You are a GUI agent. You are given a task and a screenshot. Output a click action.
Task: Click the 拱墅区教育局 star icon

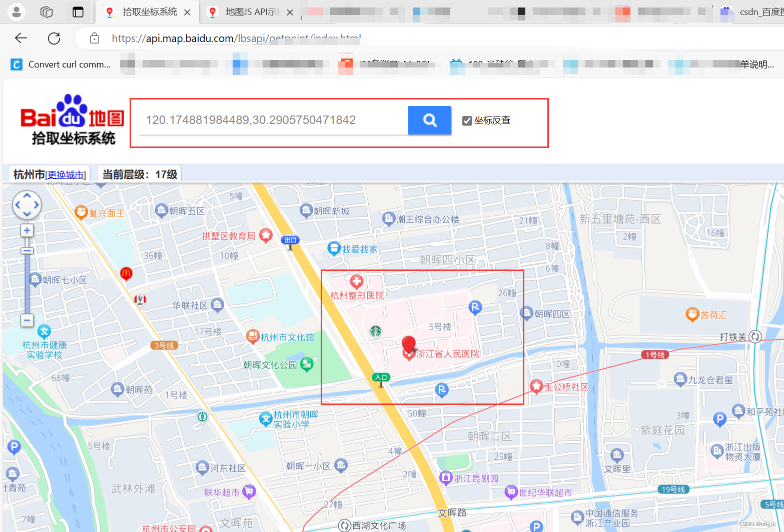coord(266,235)
